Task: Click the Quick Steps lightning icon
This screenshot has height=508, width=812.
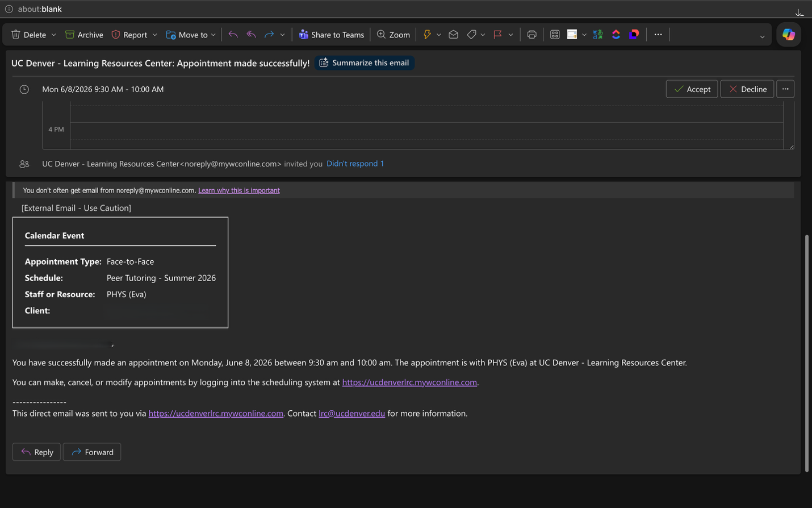Action: pyautogui.click(x=427, y=35)
